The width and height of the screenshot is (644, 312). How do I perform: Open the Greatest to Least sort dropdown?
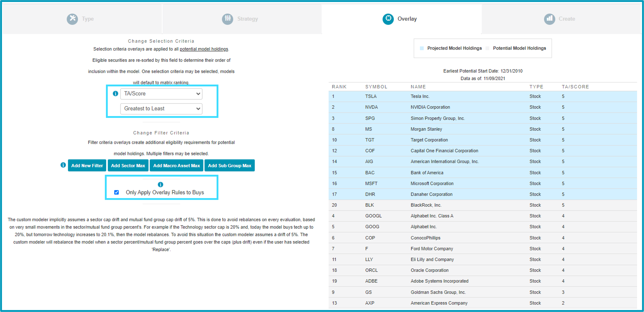(161, 109)
